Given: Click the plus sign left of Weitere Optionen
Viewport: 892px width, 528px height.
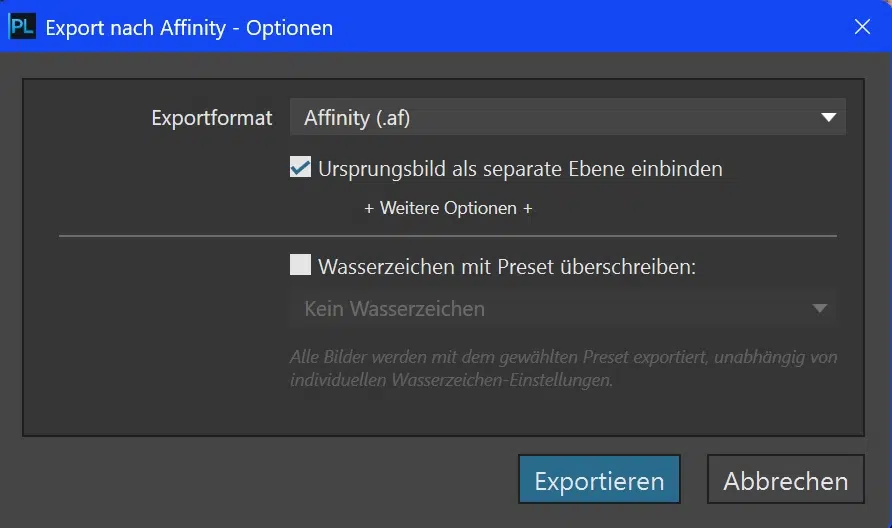Looking at the screenshot, I should (x=369, y=209).
